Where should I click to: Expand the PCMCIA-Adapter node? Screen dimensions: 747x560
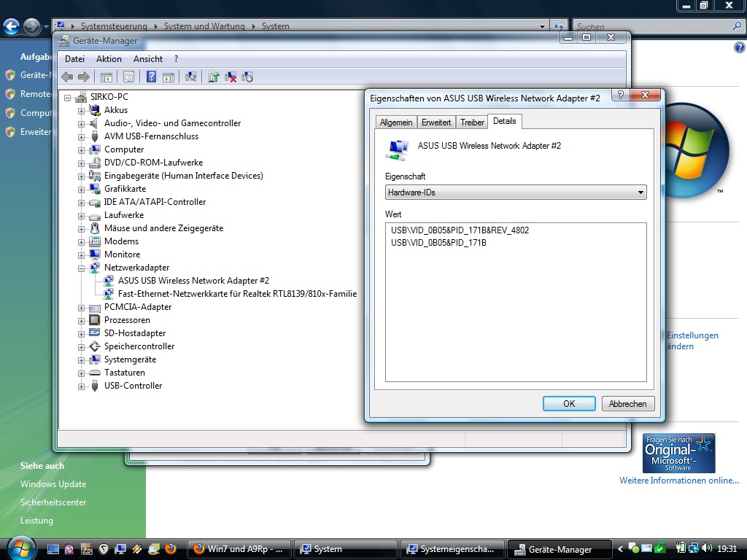(82, 308)
